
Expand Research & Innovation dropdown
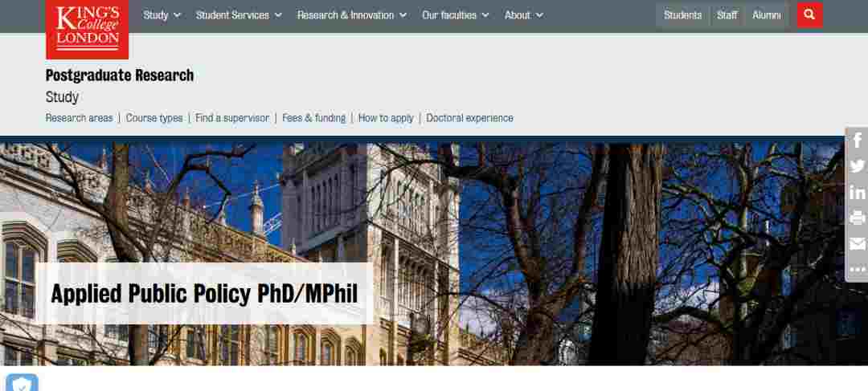[351, 15]
